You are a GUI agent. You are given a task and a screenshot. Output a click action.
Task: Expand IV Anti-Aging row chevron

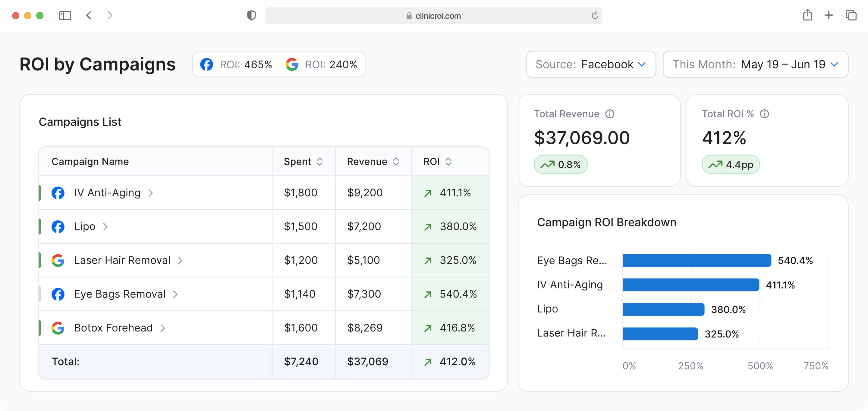(x=151, y=193)
